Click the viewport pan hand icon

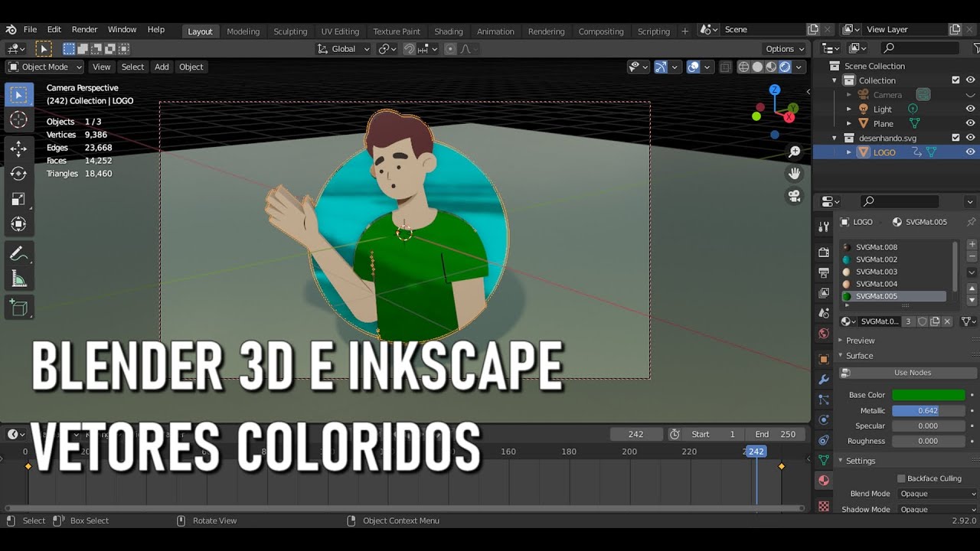tap(794, 174)
